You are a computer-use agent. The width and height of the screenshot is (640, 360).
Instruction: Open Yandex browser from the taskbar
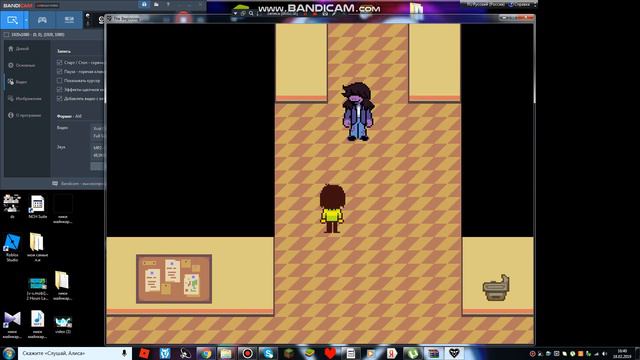(392, 353)
